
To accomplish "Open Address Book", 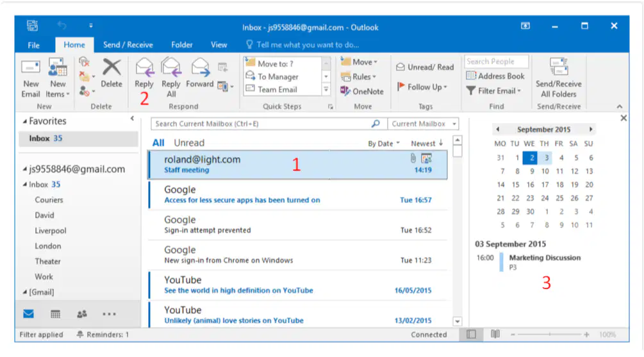I will pos(495,76).
